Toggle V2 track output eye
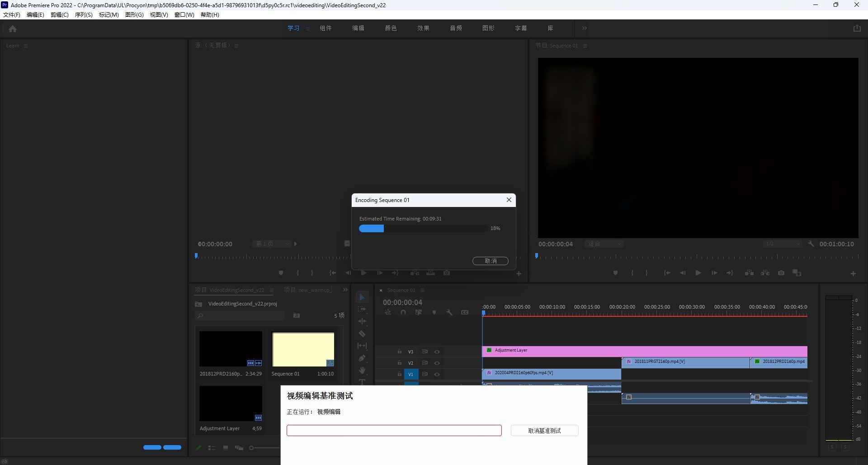Image resolution: width=868 pixels, height=465 pixels. 437,363
